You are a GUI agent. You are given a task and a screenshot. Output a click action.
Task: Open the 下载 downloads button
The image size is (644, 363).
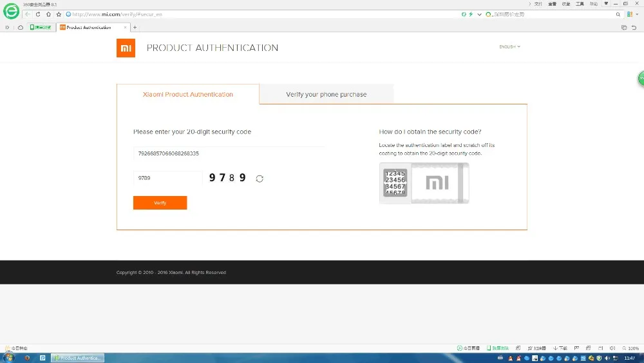(x=560, y=348)
